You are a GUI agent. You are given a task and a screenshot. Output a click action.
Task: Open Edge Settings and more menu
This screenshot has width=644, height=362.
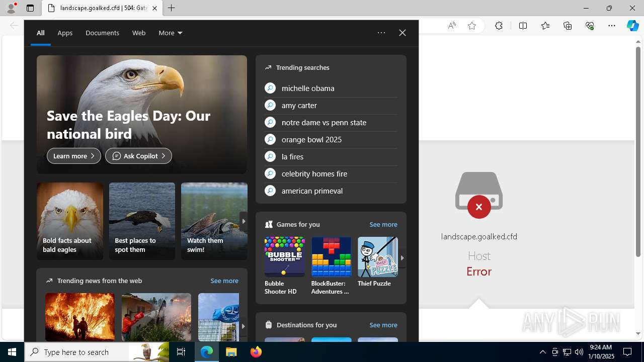pyautogui.click(x=612, y=26)
